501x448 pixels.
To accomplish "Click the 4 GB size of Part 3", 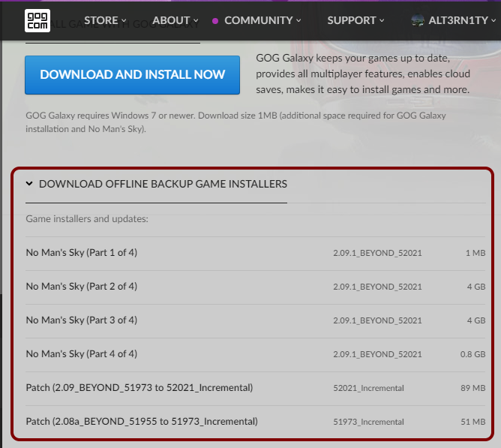I will point(476,320).
